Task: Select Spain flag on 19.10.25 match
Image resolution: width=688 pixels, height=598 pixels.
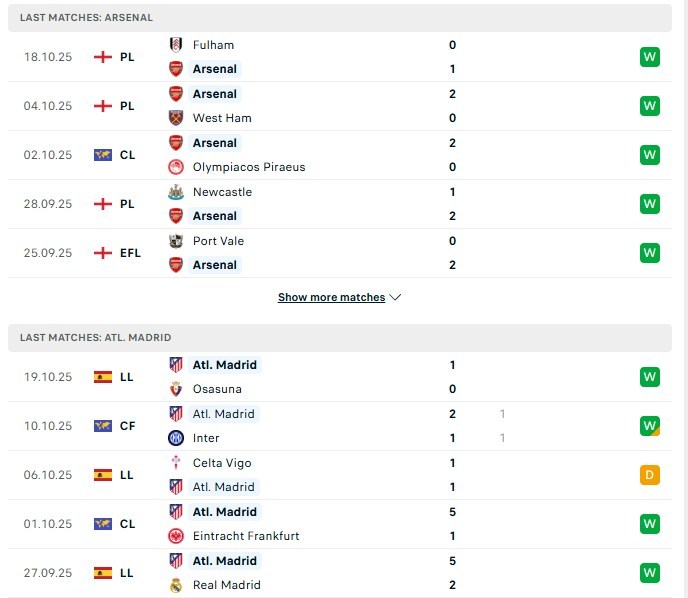Action: tap(102, 377)
